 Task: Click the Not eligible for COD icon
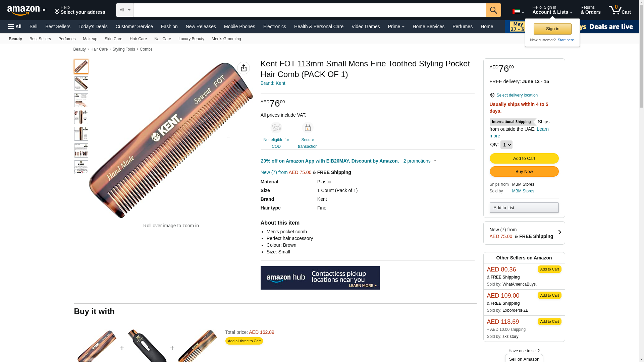tap(276, 128)
